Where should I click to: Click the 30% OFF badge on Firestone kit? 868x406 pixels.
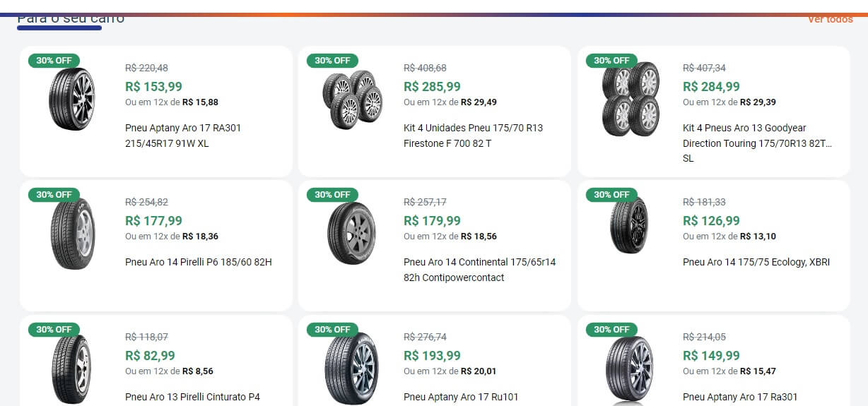(332, 61)
